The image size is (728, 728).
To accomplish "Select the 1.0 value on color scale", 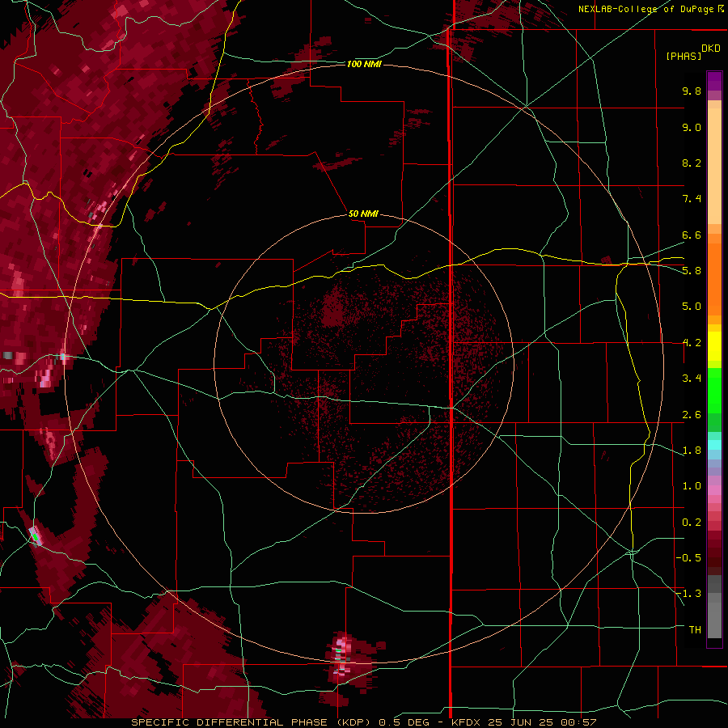I will point(692,486).
